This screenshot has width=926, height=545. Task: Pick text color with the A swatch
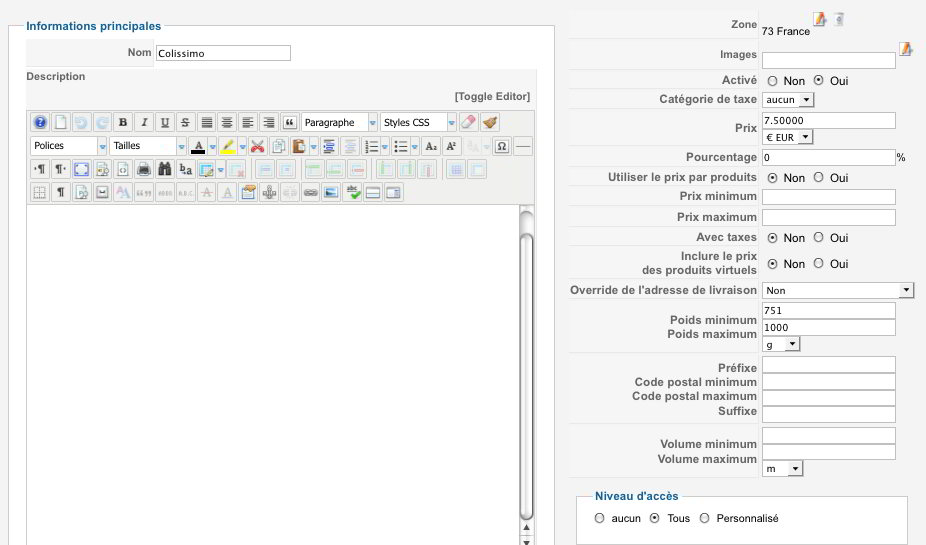point(198,146)
